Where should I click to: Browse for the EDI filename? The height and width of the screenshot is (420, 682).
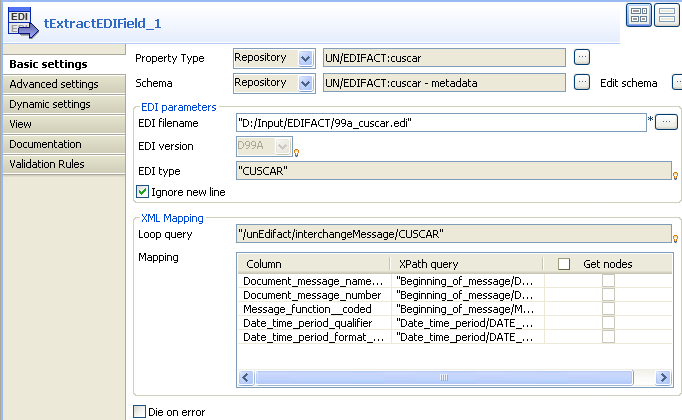coord(667,123)
